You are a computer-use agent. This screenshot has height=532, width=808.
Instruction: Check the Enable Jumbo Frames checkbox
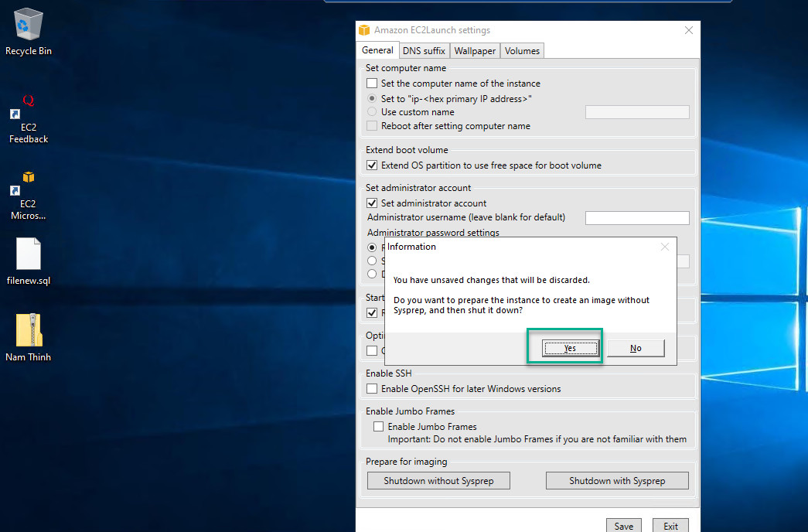(x=378, y=426)
